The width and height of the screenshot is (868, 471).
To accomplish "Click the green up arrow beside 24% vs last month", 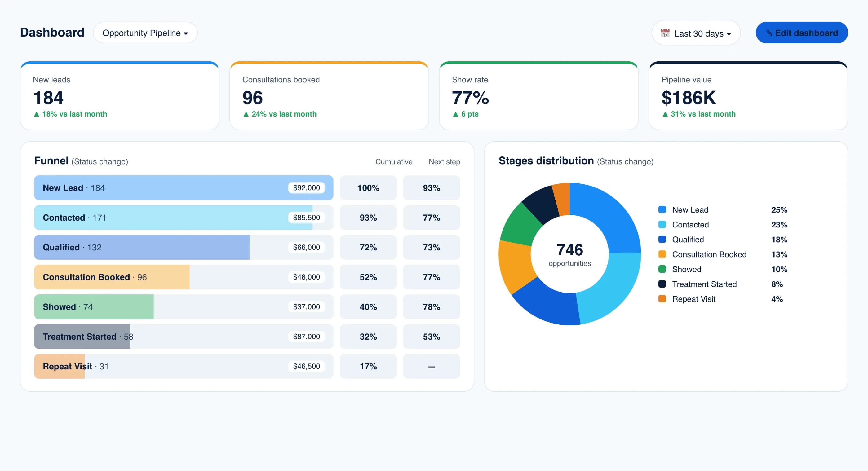I will pyautogui.click(x=246, y=114).
